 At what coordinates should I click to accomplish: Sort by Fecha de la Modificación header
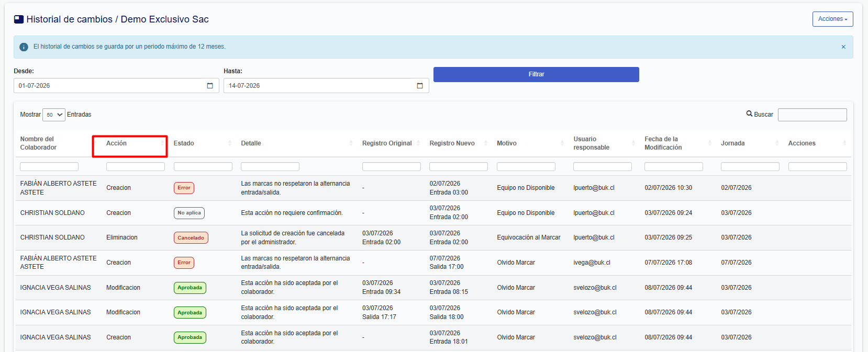coord(678,143)
